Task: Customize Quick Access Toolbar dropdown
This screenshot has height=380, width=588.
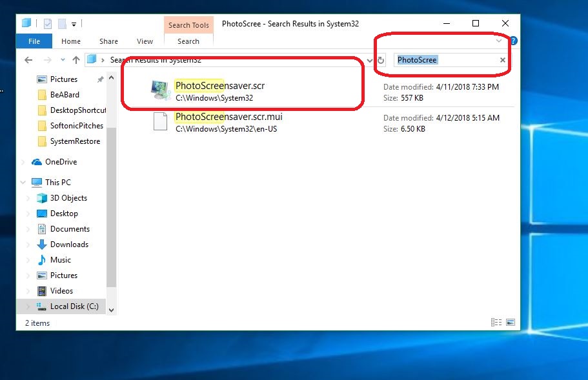Action: [x=74, y=25]
